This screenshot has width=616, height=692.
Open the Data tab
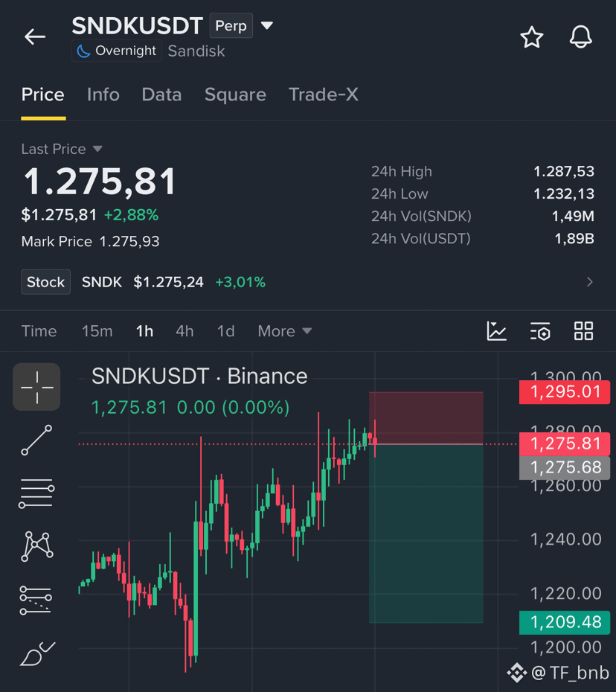(161, 94)
